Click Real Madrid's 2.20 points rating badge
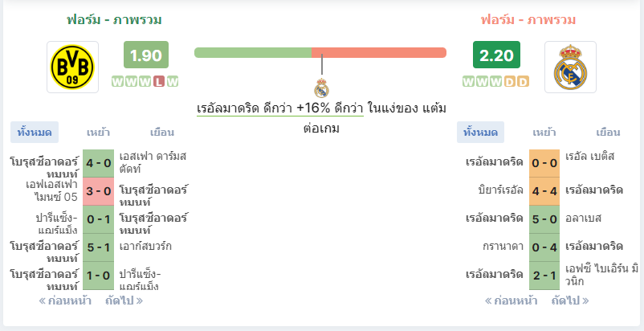644x331 pixels. coord(496,55)
